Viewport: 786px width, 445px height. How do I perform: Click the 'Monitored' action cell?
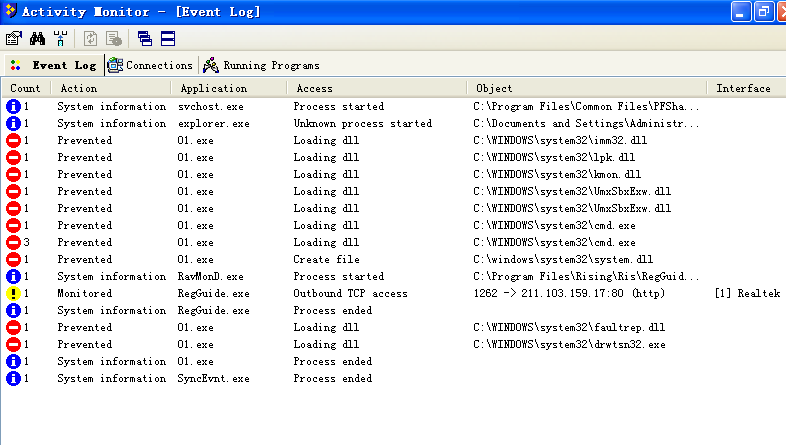pyautogui.click(x=85, y=293)
